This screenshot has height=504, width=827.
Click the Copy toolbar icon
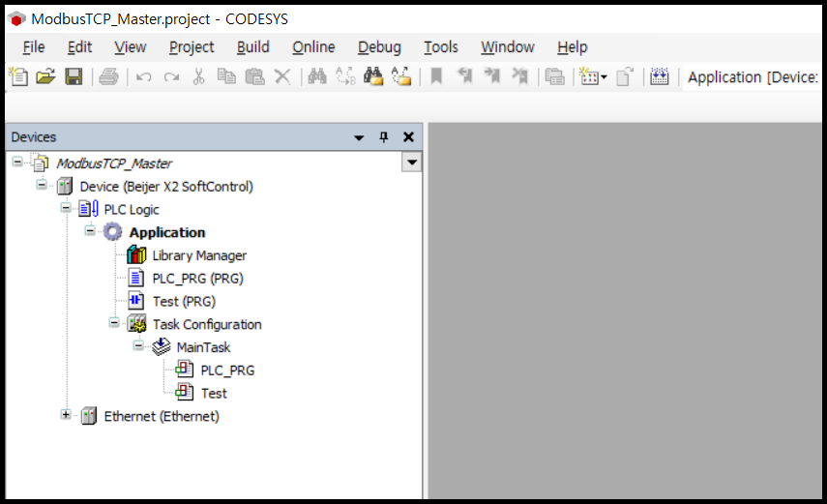(x=226, y=77)
